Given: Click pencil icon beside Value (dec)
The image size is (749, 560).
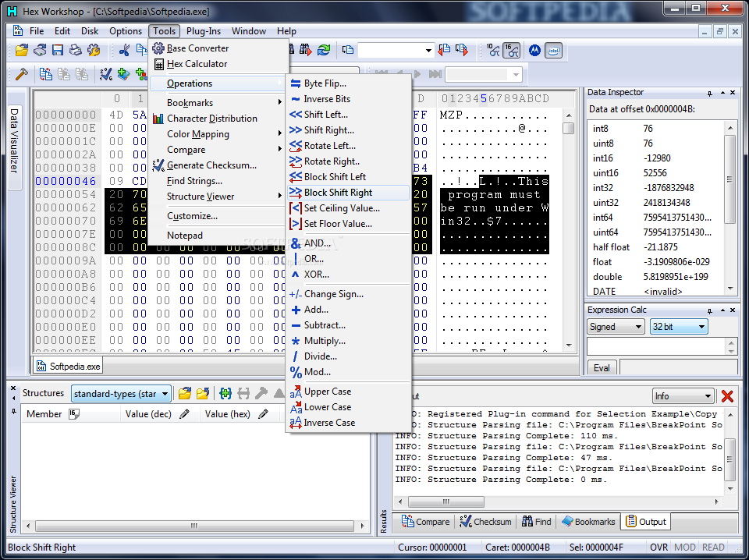Looking at the screenshot, I should click(x=184, y=414).
